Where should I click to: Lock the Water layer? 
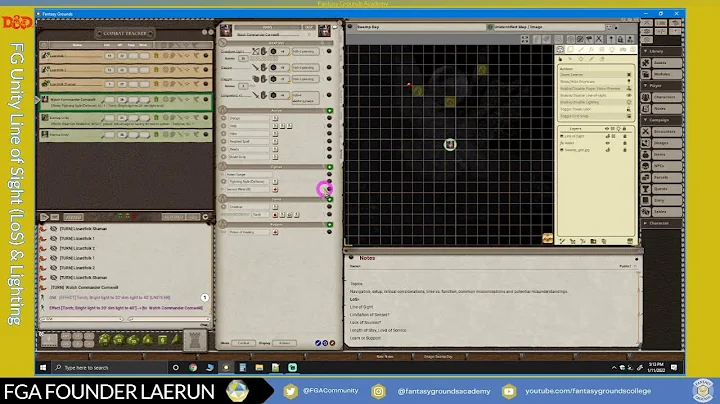pyautogui.click(x=624, y=143)
